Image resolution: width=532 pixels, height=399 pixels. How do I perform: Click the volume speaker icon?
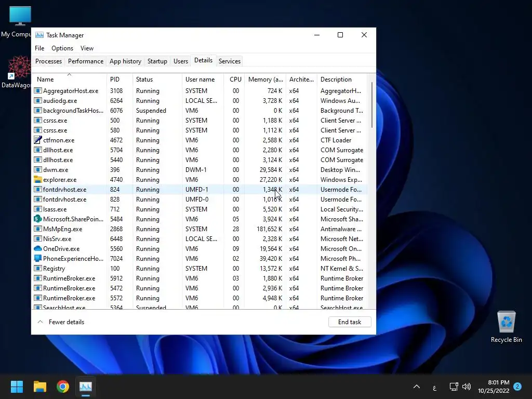pos(467,387)
